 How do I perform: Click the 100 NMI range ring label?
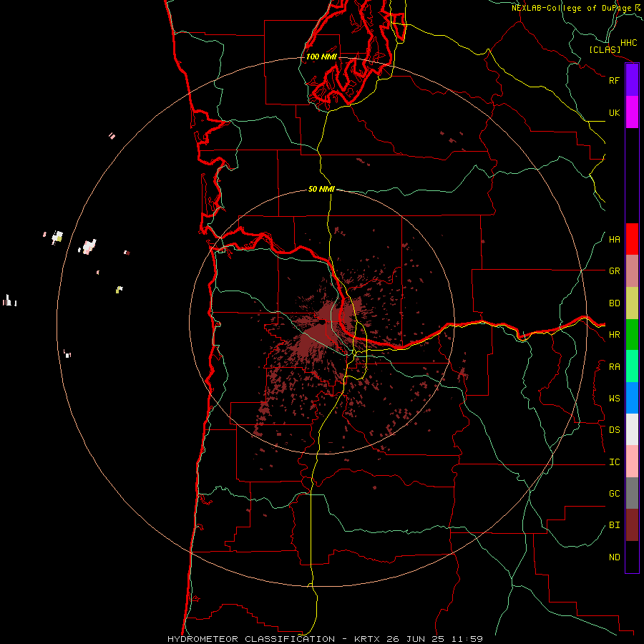click(321, 57)
